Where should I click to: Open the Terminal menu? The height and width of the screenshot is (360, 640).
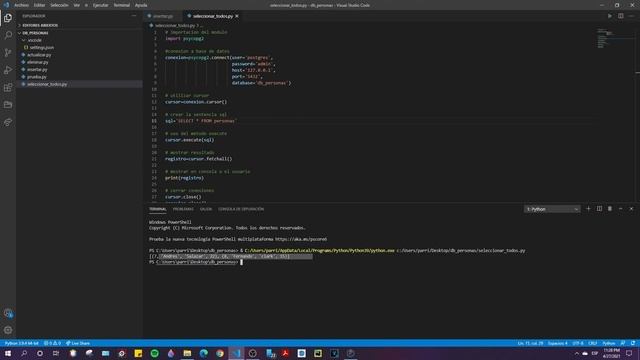[x=122, y=5]
